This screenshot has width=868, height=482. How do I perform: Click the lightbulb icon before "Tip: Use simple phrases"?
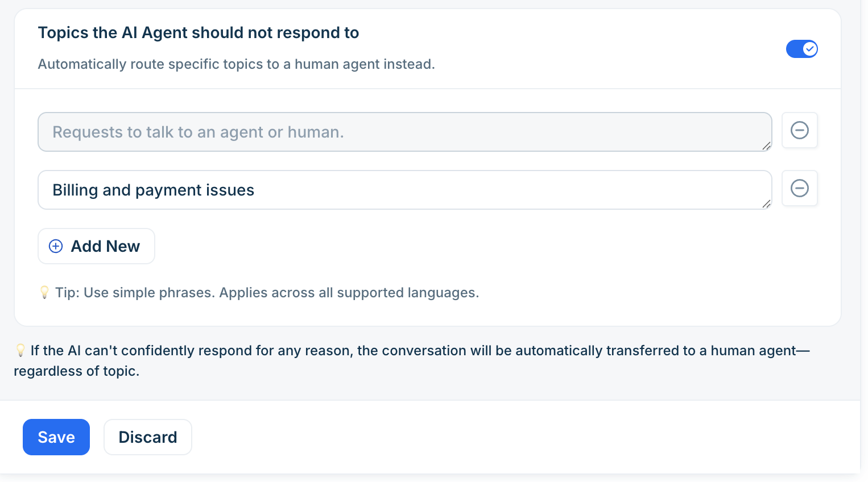click(x=44, y=292)
